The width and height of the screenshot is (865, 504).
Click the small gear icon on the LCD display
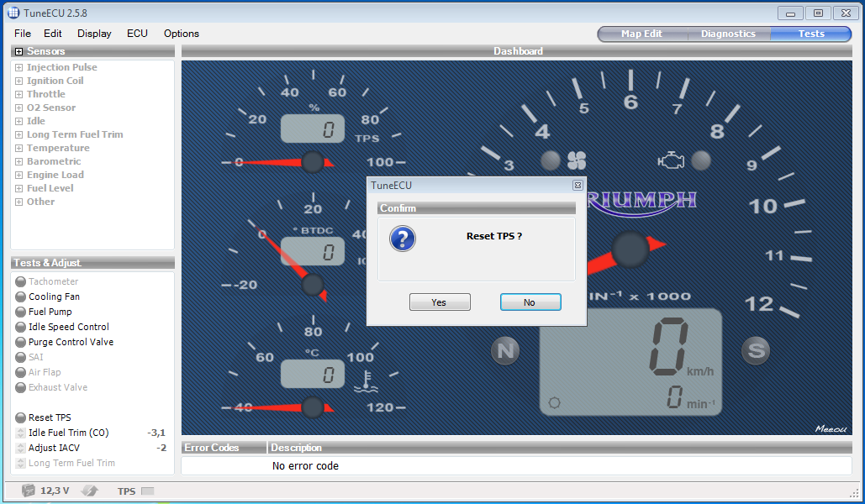pyautogui.click(x=555, y=402)
